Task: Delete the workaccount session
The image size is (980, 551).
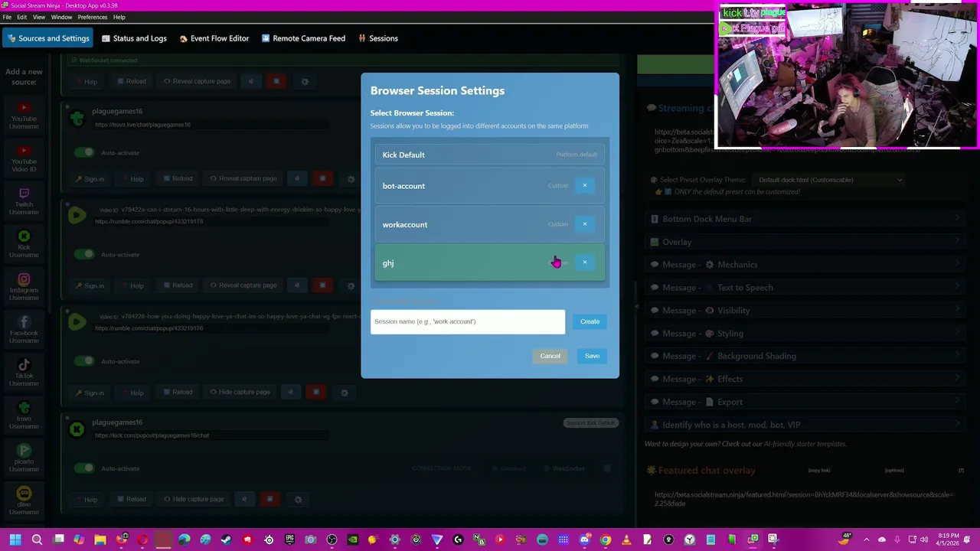Action: (584, 224)
